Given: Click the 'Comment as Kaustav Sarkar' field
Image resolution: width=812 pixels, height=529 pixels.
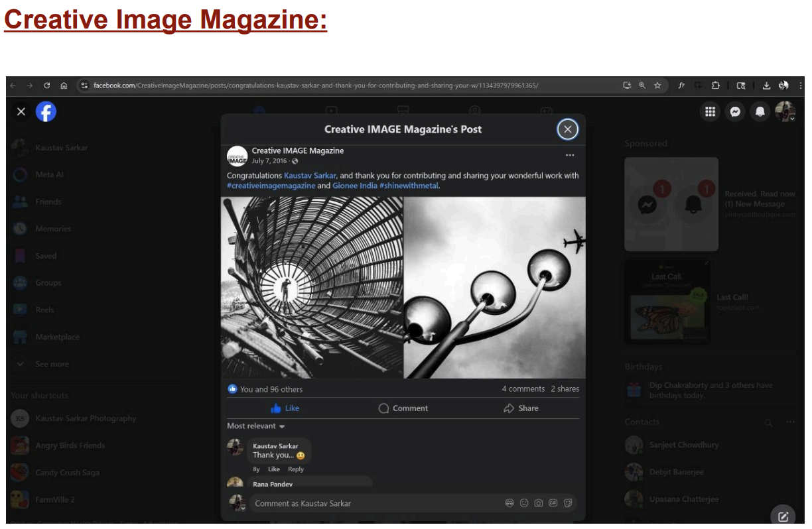Looking at the screenshot, I should tap(413, 503).
